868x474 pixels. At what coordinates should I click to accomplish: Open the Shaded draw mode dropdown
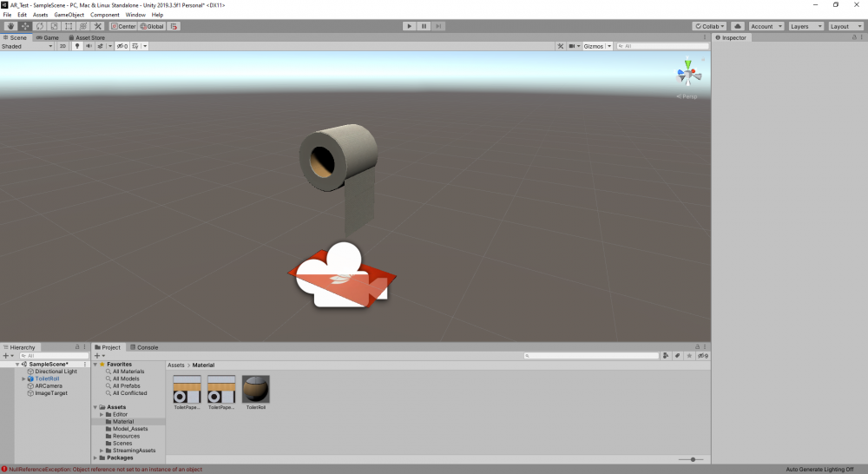(x=27, y=46)
